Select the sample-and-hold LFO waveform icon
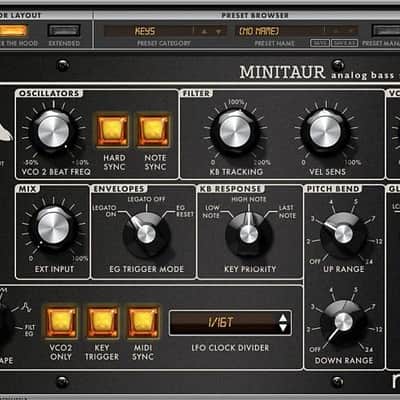 click(27, 307)
